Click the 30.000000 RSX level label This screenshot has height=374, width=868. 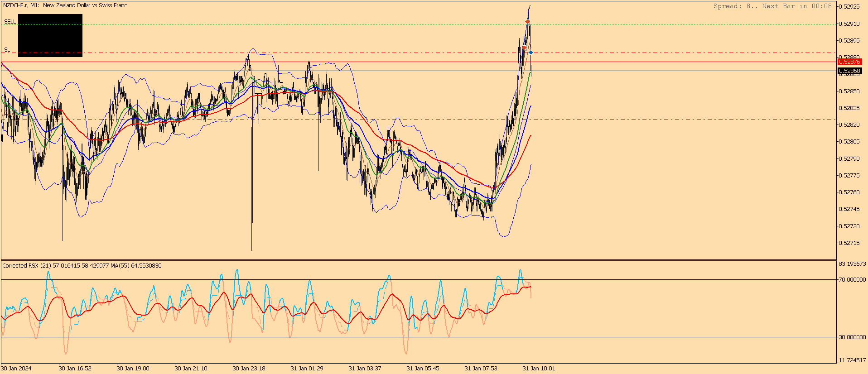[852, 337]
